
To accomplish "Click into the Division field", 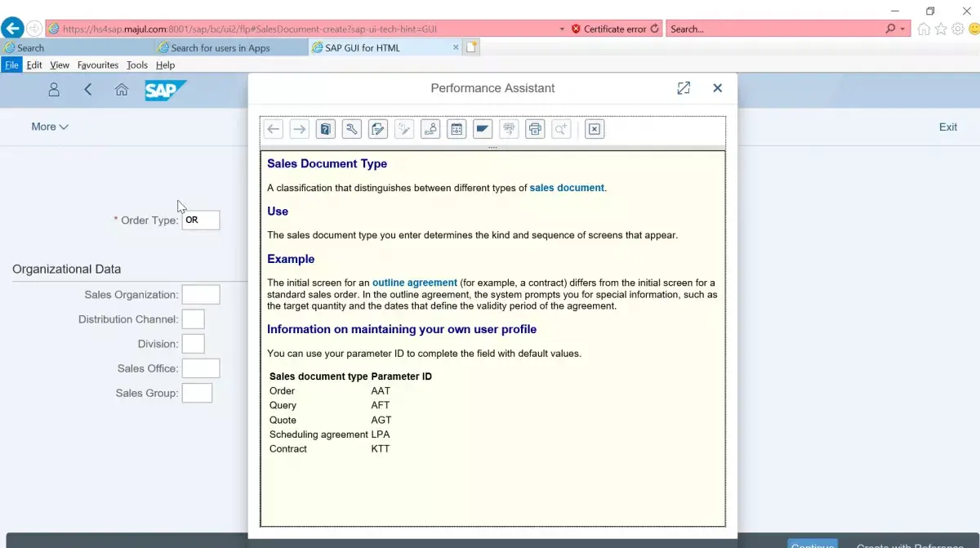I will [193, 344].
